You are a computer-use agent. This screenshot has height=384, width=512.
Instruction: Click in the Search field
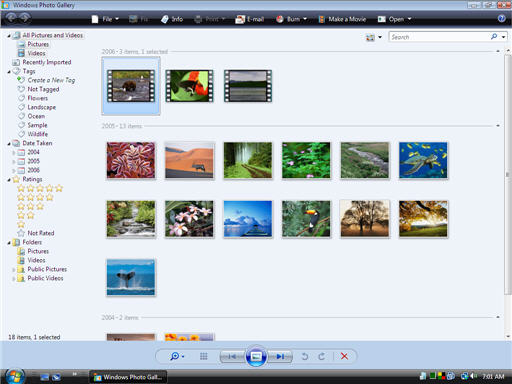[x=440, y=37]
